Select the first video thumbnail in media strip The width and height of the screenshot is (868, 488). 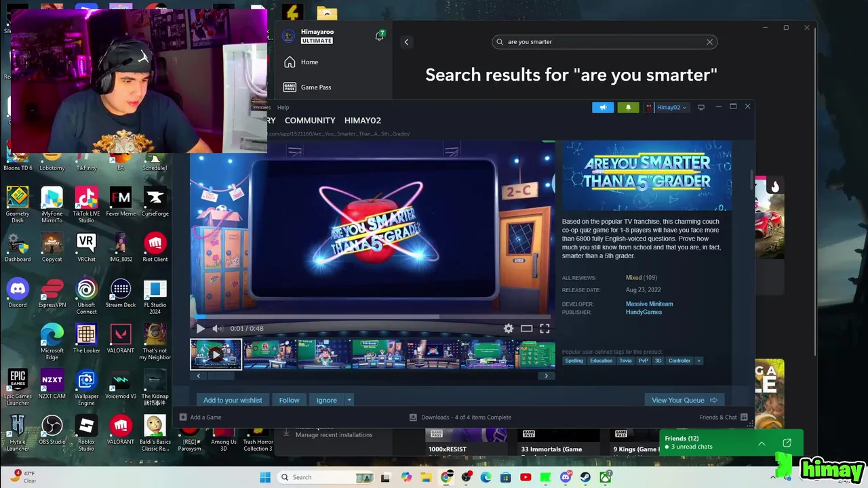[216, 354]
